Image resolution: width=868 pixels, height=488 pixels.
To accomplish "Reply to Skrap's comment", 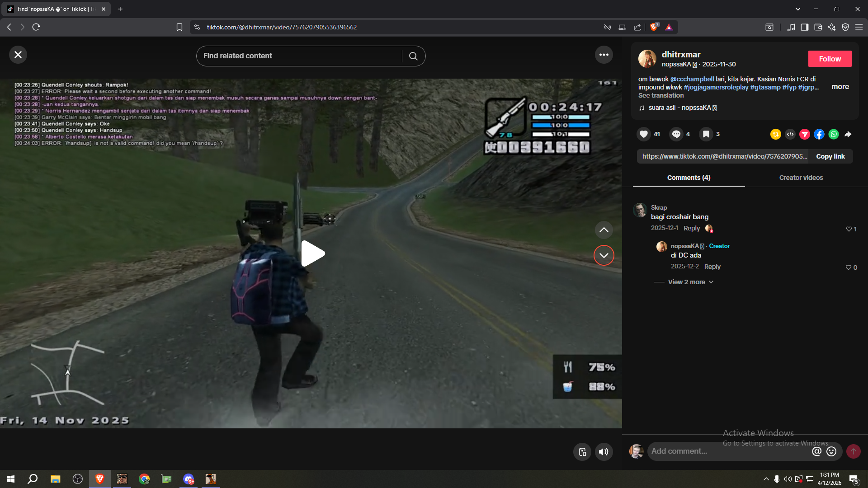I will pos(692,228).
